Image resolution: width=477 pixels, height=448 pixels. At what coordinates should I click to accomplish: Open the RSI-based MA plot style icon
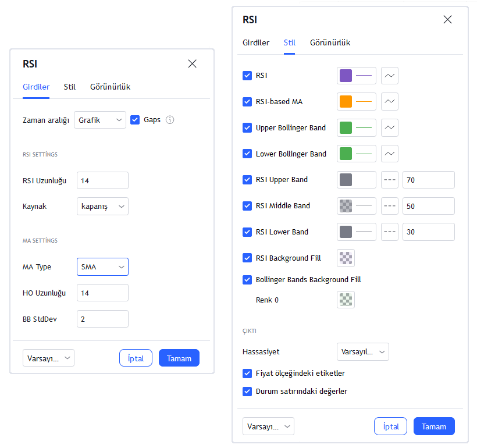tap(389, 101)
